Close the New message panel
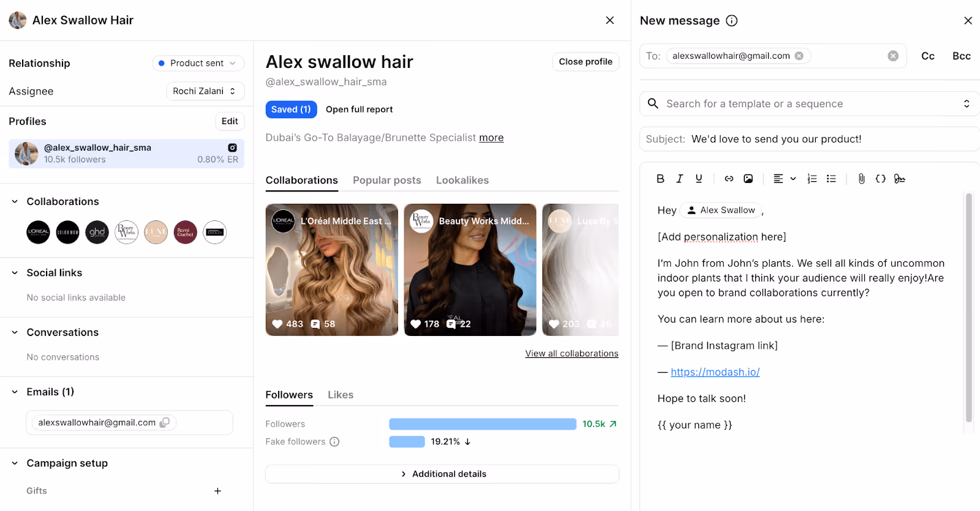980x511 pixels. (968, 21)
